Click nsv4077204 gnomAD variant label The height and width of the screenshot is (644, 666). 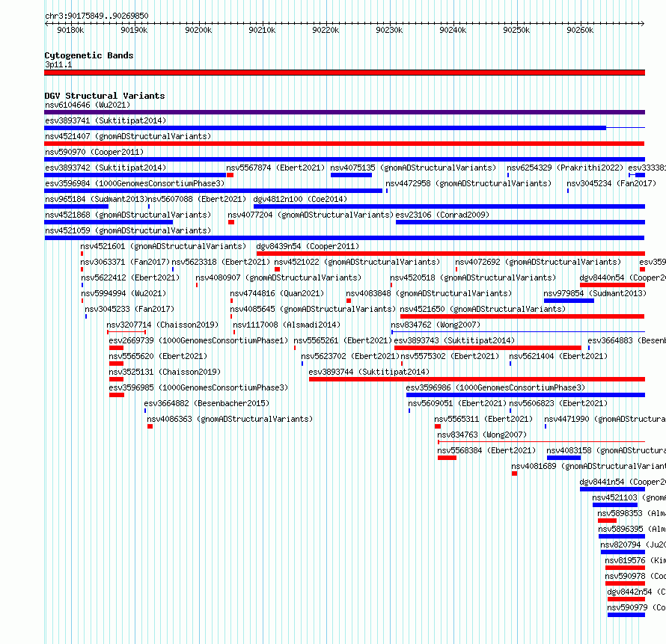pyautogui.click(x=311, y=215)
